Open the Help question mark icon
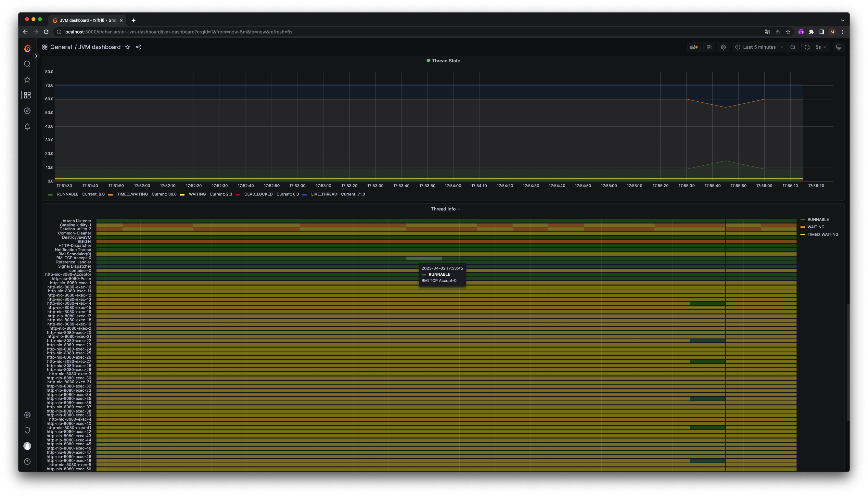 (27, 461)
